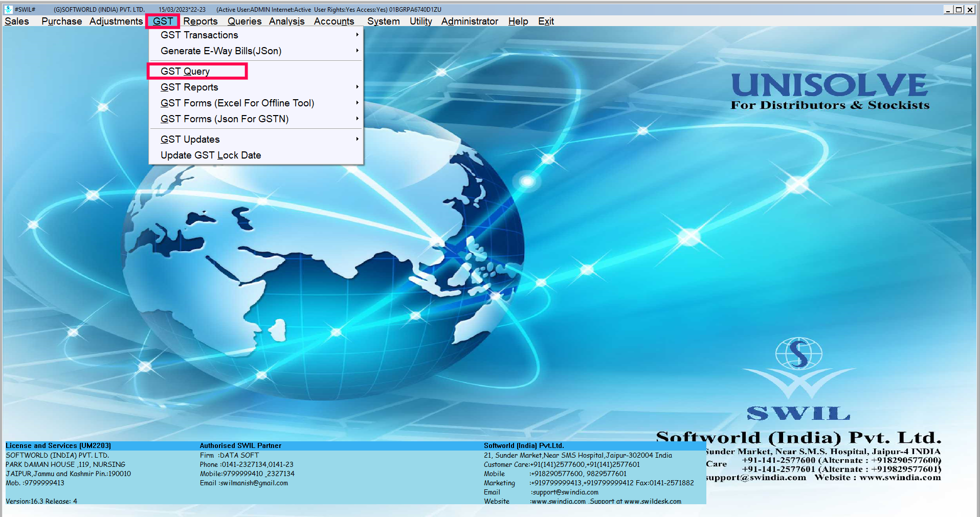This screenshot has width=980, height=517.
Task: Open the Queries menu
Action: coord(244,21)
